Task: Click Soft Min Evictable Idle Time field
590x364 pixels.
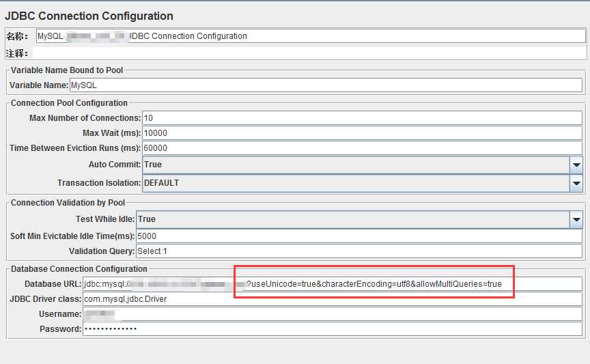Action: [359, 236]
